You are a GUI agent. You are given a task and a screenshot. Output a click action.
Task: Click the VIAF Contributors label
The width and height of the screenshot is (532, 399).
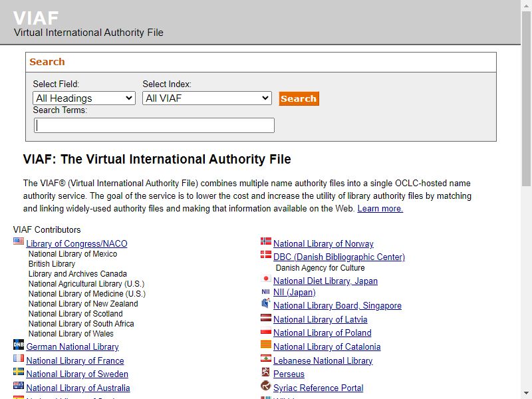[x=47, y=229]
